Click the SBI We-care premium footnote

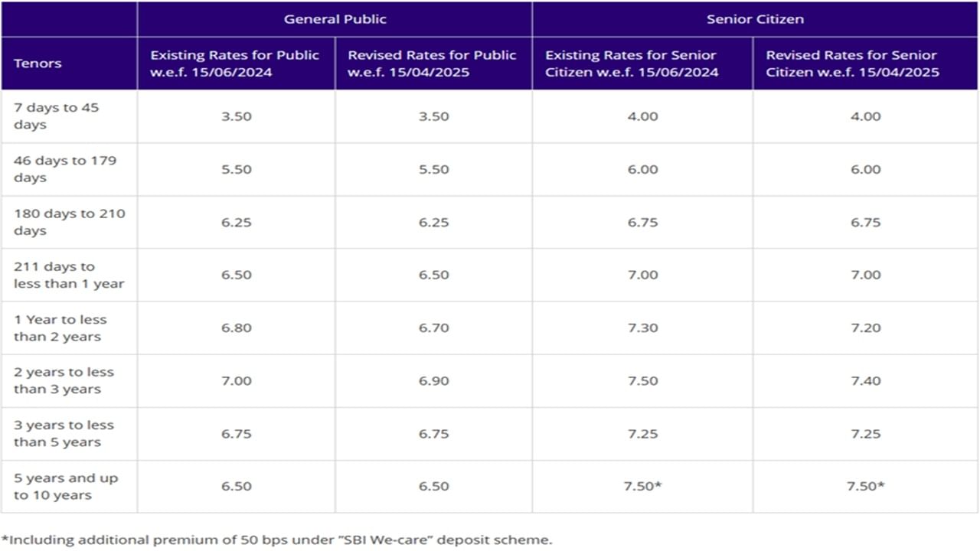coord(276,540)
